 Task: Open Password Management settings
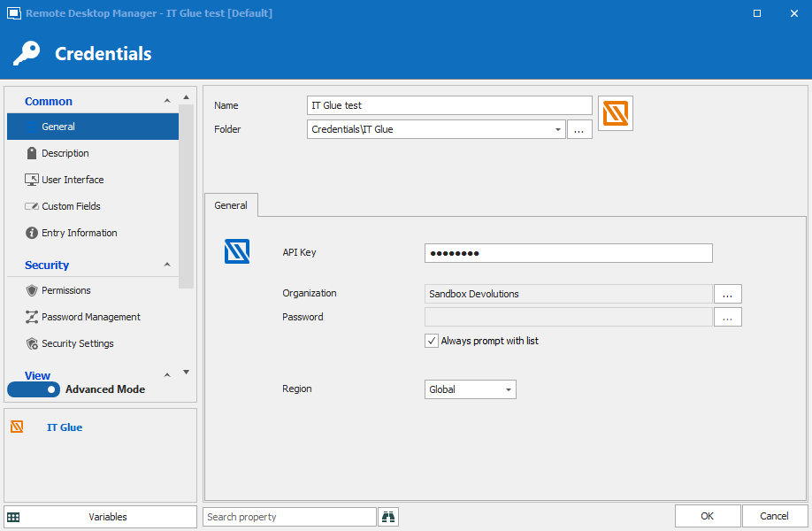click(x=90, y=317)
